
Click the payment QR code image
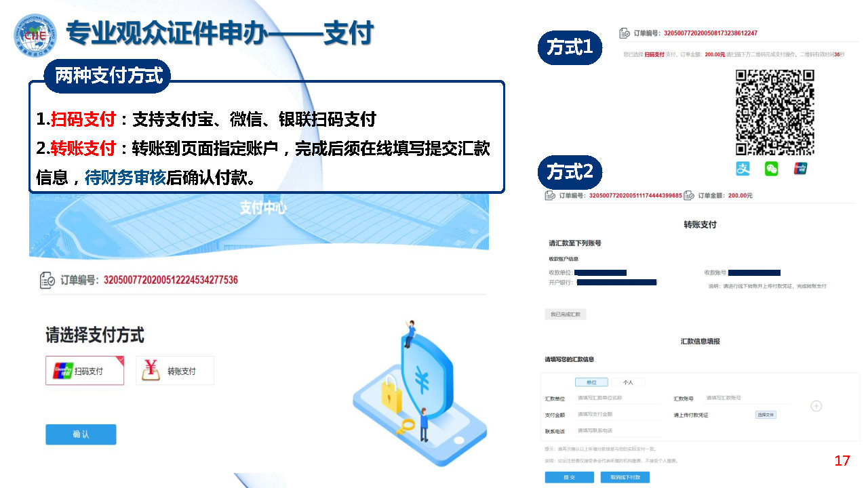pyautogui.click(x=774, y=113)
